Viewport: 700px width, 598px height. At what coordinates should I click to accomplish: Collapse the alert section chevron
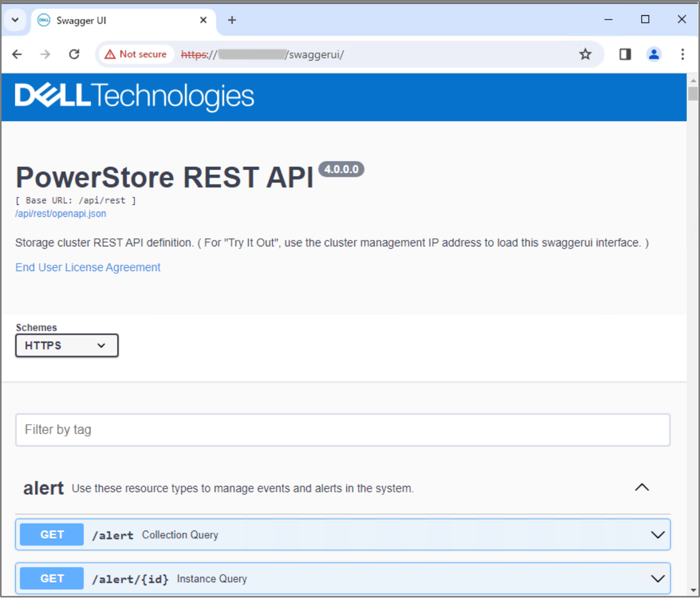click(642, 487)
